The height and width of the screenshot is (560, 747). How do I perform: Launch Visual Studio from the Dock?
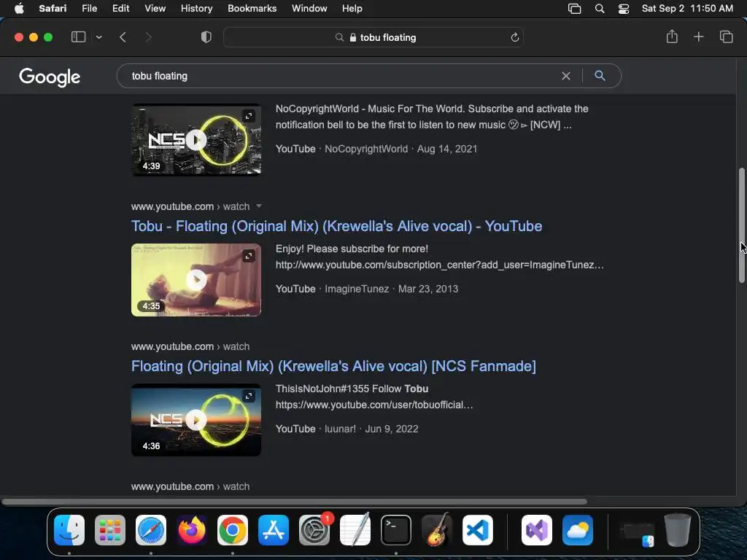pyautogui.click(x=537, y=530)
